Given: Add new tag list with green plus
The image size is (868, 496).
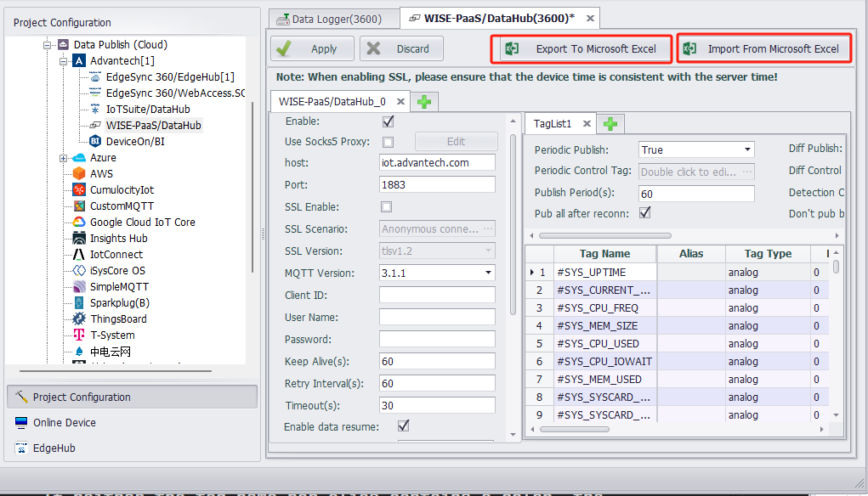Looking at the screenshot, I should click(610, 124).
